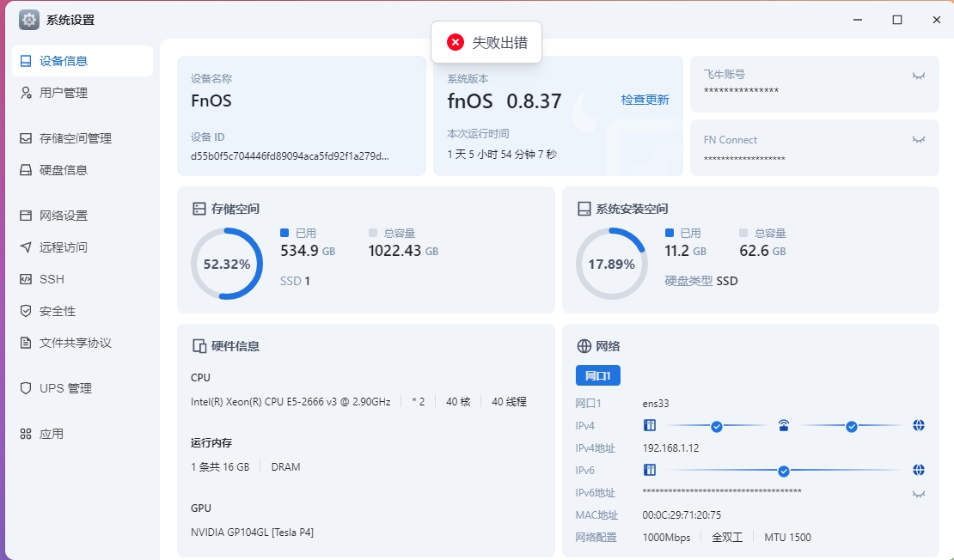Minimize the 系统设置 window
Image resolution: width=954 pixels, height=560 pixels.
[x=858, y=20]
